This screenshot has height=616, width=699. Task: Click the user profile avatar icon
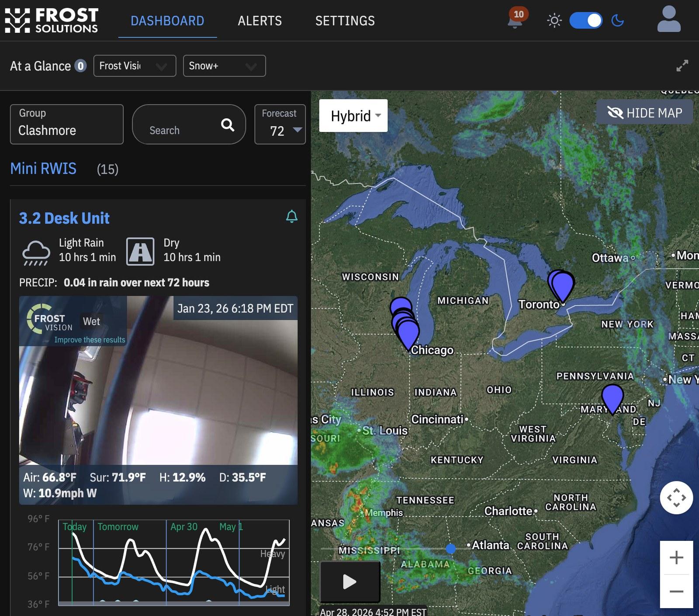668,20
